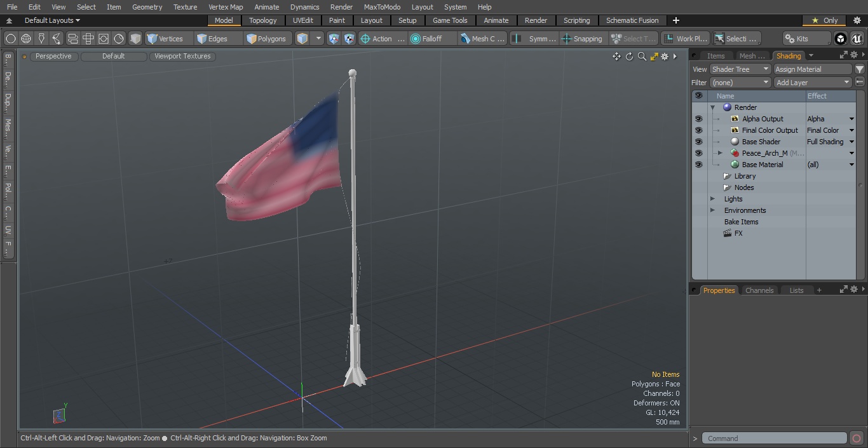Open the MaxToModo menu

pyautogui.click(x=382, y=7)
